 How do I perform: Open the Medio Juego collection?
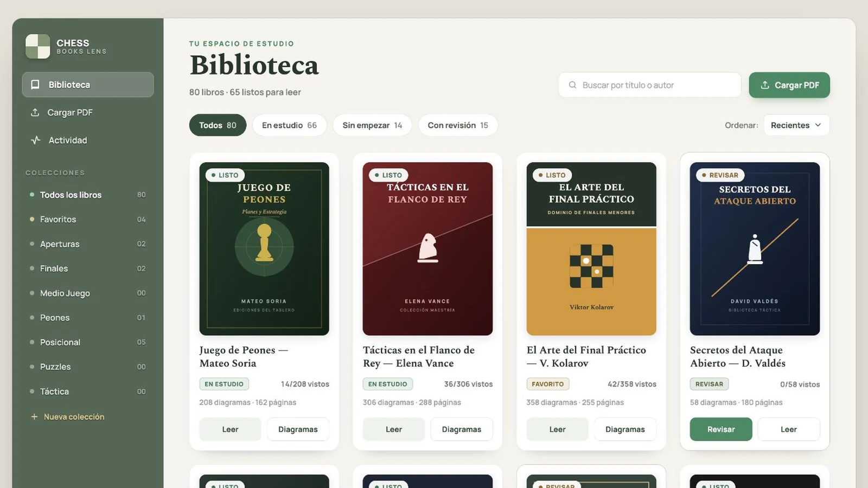[x=88, y=293]
